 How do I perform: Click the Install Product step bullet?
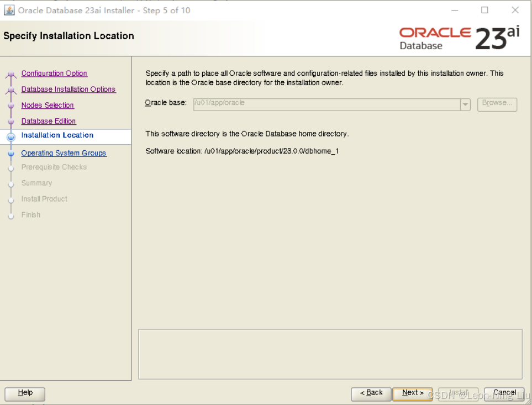tap(11, 200)
